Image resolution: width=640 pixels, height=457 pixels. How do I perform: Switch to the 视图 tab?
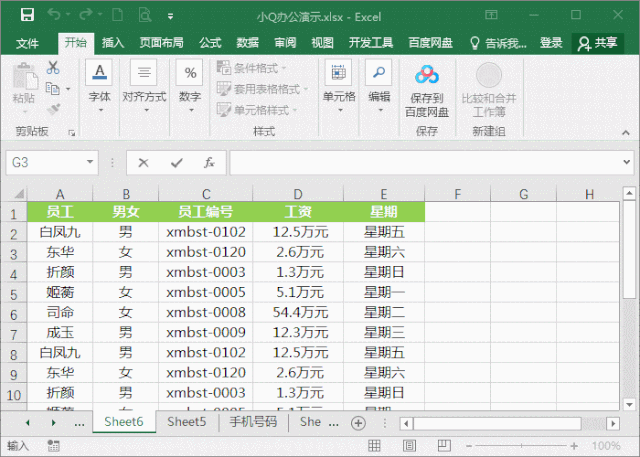click(322, 42)
